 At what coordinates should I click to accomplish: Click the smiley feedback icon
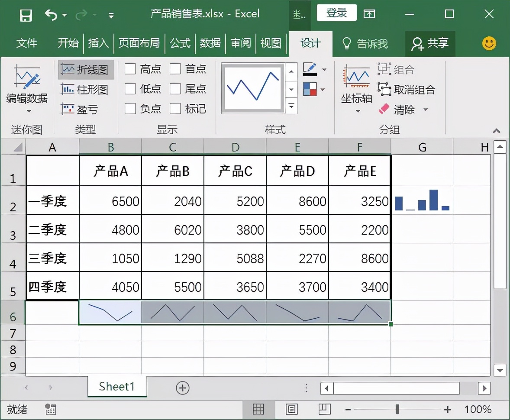coord(489,43)
